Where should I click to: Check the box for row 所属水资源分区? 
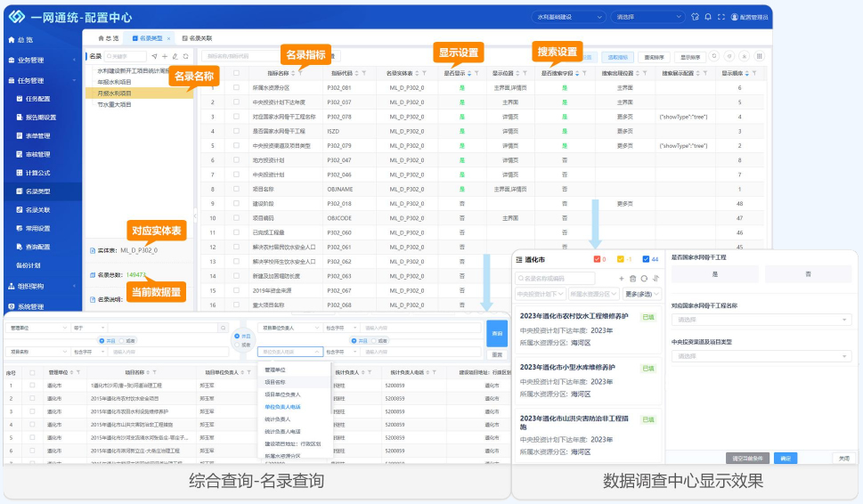(x=236, y=88)
